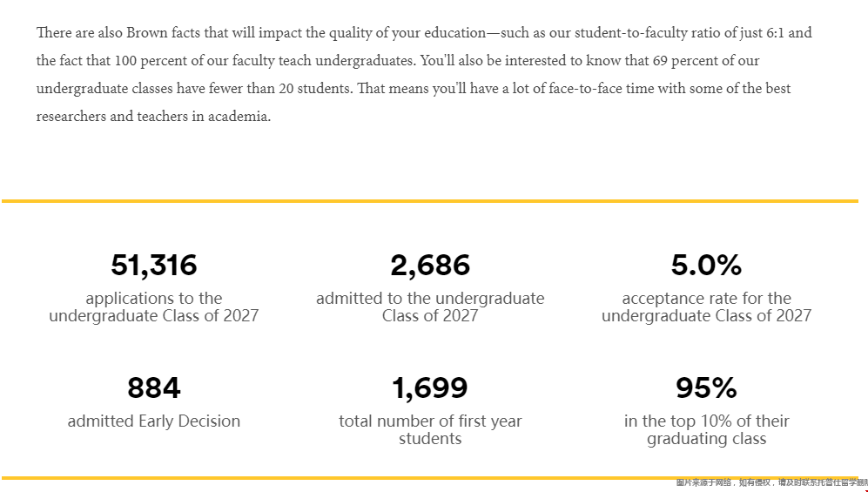868x492 pixels.
Task: Click the small Chinese watermark text at bottom right
Action: [771, 482]
